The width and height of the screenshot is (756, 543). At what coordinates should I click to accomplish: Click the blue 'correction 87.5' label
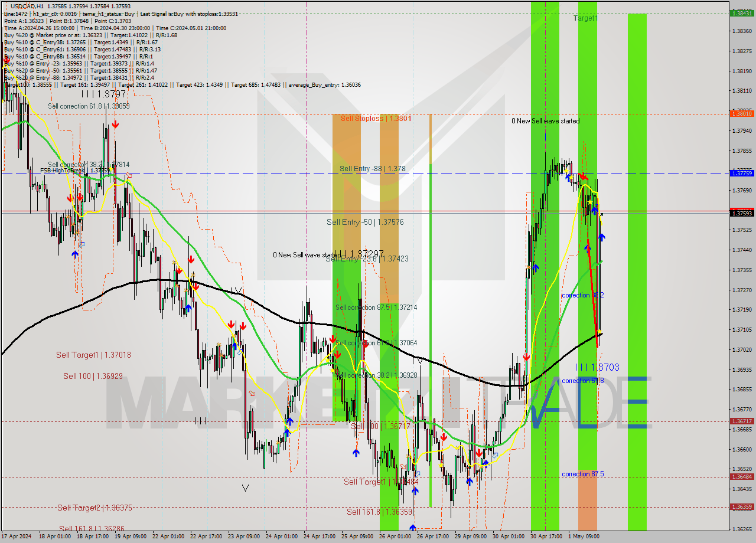pos(582,474)
